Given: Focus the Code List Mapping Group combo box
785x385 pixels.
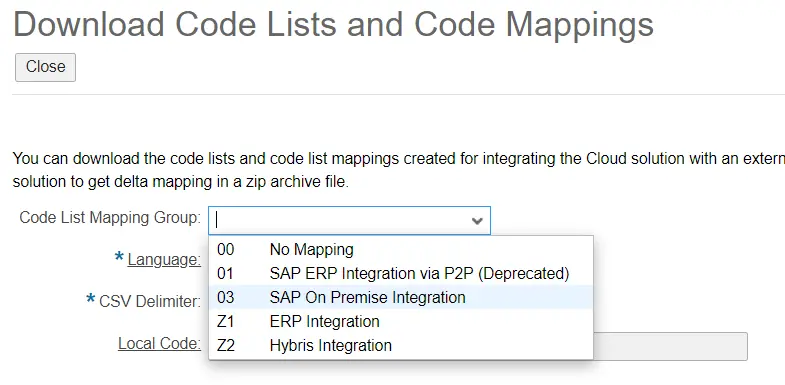Looking at the screenshot, I should click(x=349, y=220).
